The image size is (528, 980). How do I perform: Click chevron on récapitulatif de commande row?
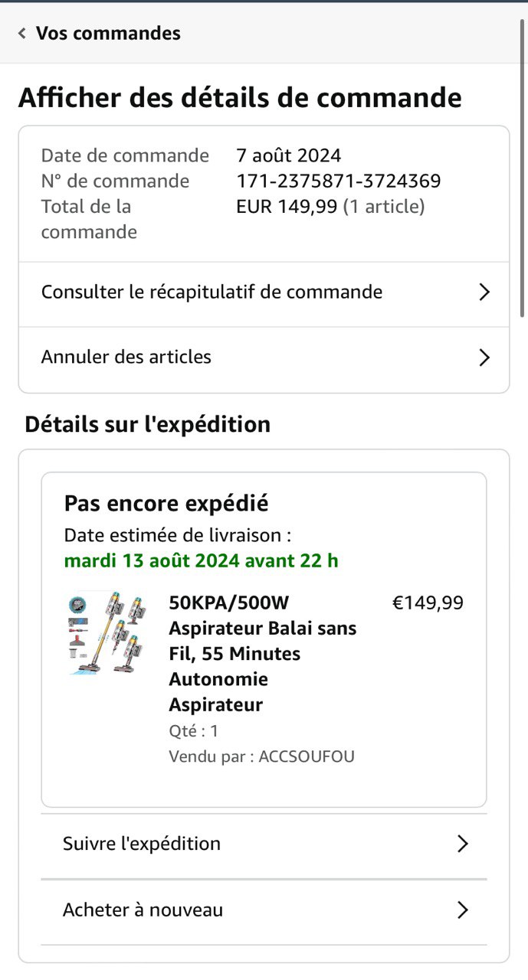[x=484, y=292]
